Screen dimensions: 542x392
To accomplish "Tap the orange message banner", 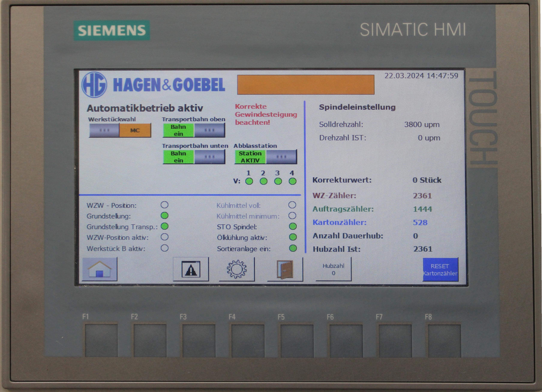I will coord(306,85).
